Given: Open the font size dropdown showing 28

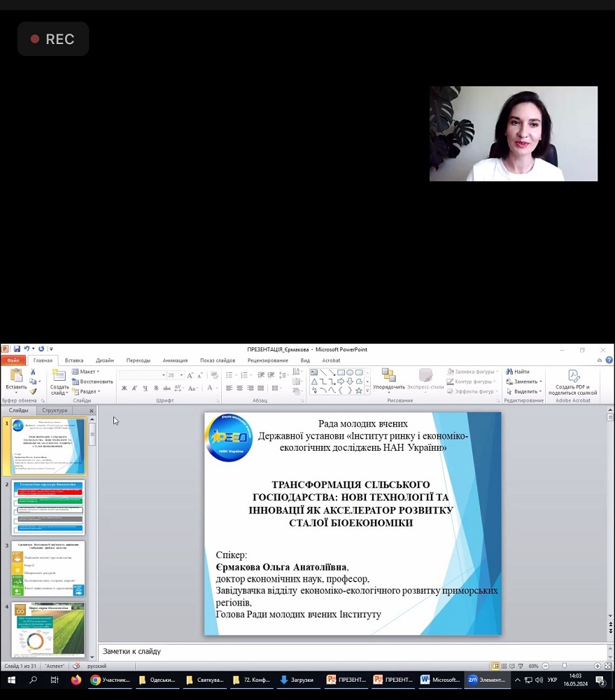Looking at the screenshot, I should click(181, 375).
